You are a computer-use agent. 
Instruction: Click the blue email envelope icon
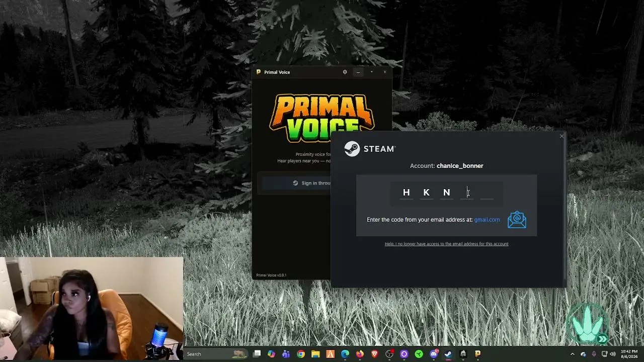tap(517, 220)
